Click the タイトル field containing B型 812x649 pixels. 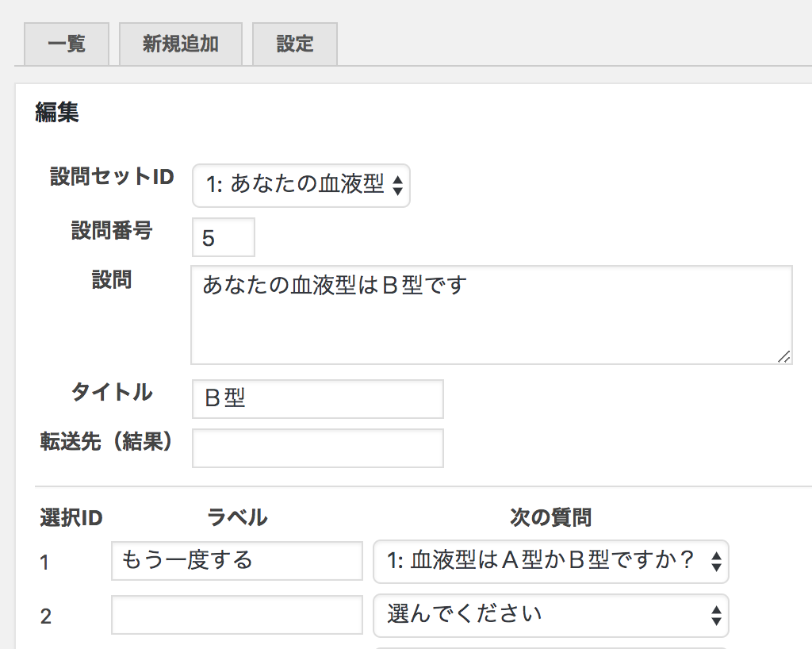pos(317,399)
